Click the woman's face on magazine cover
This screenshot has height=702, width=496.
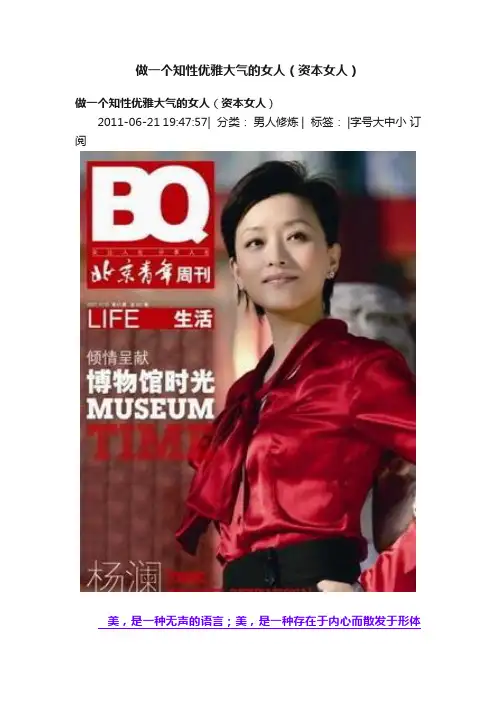click(x=282, y=251)
